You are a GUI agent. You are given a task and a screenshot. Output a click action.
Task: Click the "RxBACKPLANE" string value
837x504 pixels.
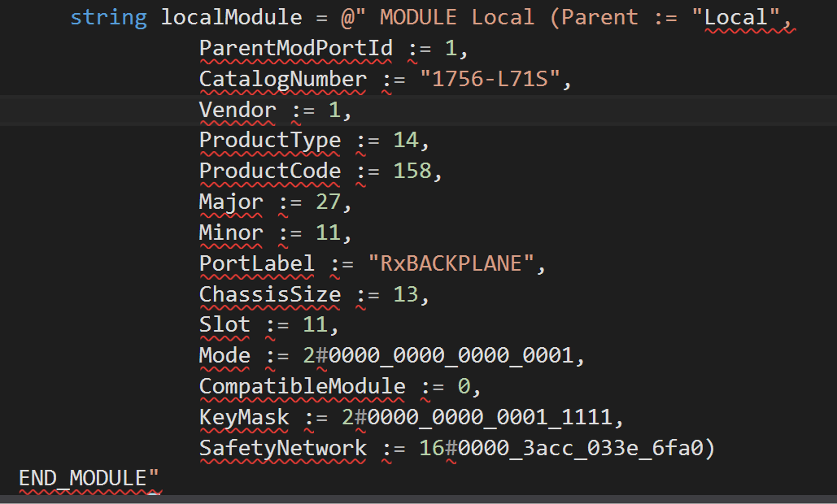[x=451, y=264]
